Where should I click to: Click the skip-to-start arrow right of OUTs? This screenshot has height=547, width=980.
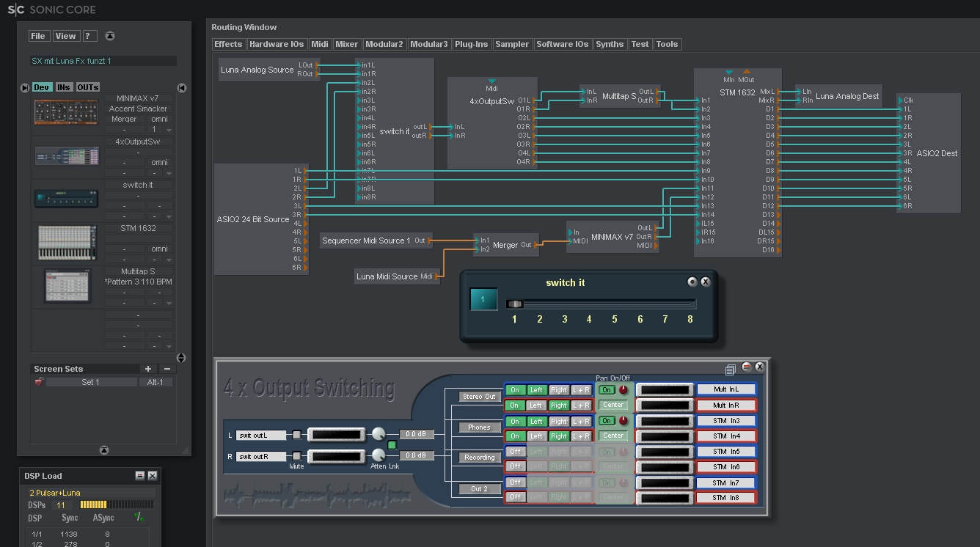(181, 87)
